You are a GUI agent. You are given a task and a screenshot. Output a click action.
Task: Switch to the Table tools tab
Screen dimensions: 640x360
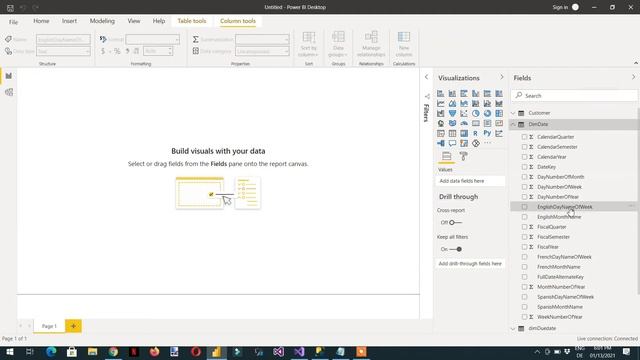point(191,21)
